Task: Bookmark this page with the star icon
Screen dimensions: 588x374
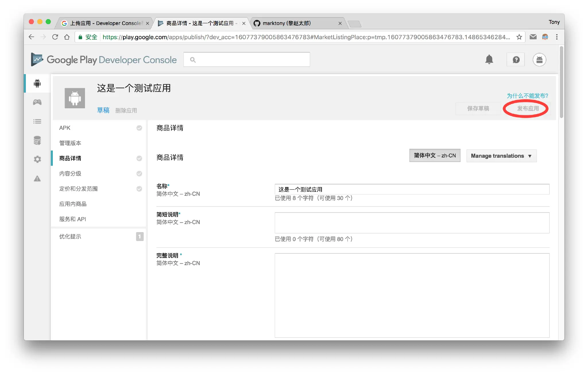Action: tap(519, 37)
